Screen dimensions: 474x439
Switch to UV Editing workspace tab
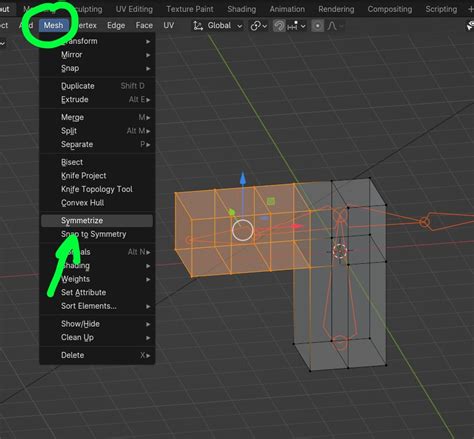pyautogui.click(x=134, y=9)
